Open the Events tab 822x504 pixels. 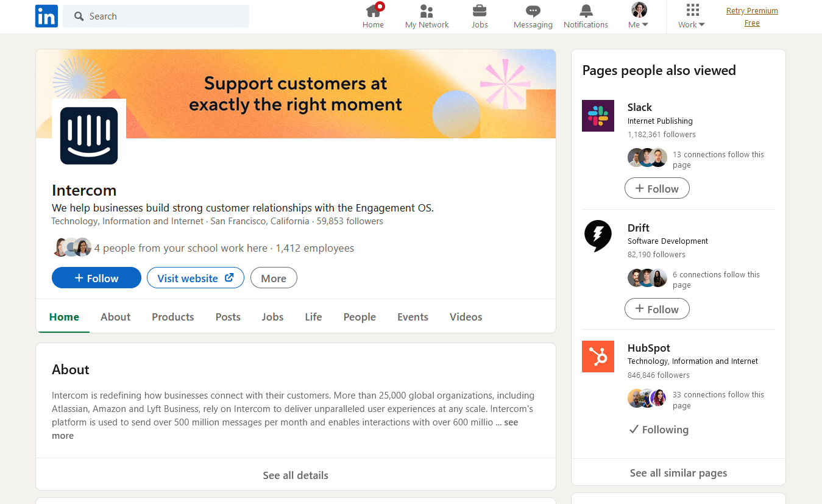coord(413,317)
